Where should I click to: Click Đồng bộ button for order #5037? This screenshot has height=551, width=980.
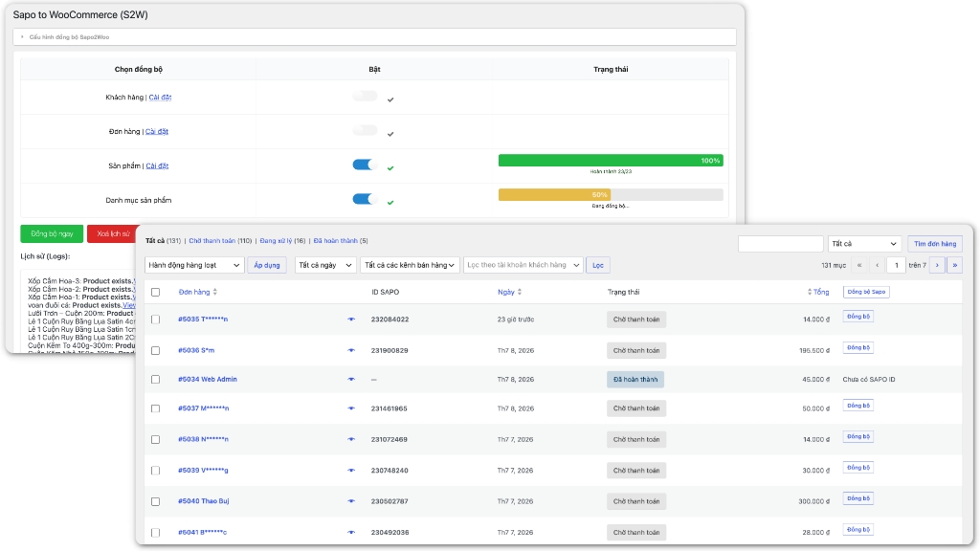coord(858,406)
